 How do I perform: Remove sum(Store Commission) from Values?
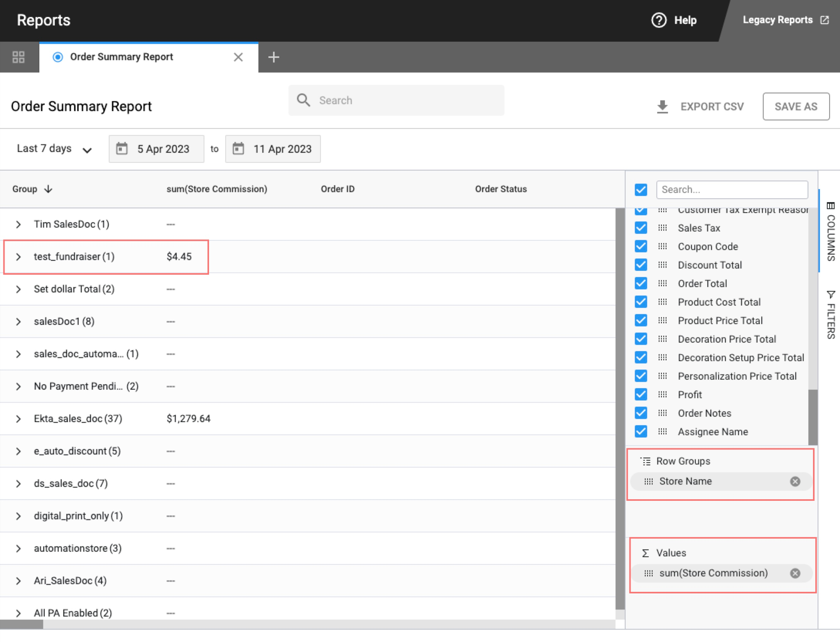click(x=795, y=573)
